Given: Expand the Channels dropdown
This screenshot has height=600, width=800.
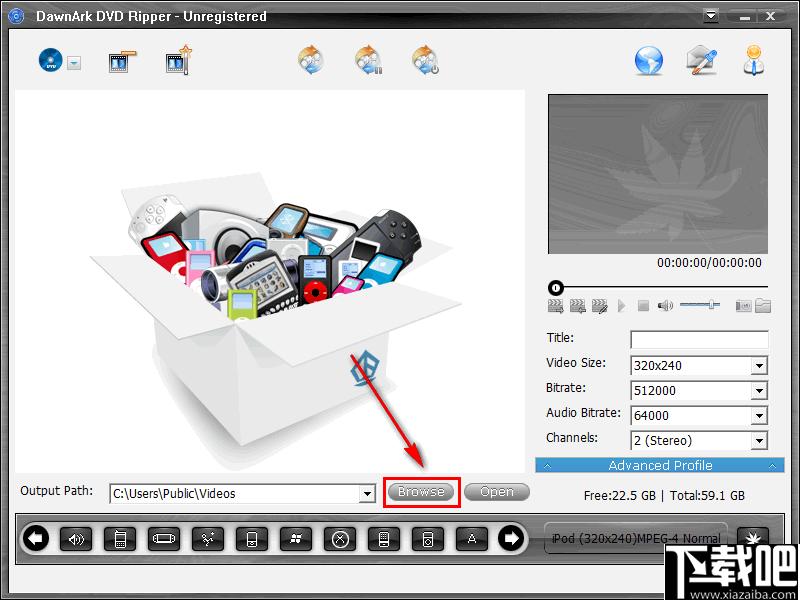Looking at the screenshot, I should tap(759, 440).
